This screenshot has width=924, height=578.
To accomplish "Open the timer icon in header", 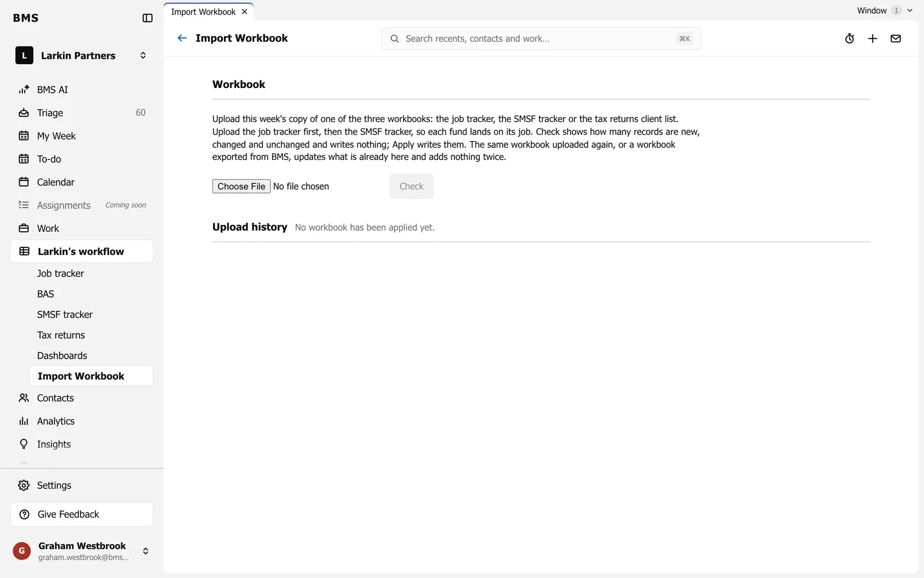I will [850, 39].
